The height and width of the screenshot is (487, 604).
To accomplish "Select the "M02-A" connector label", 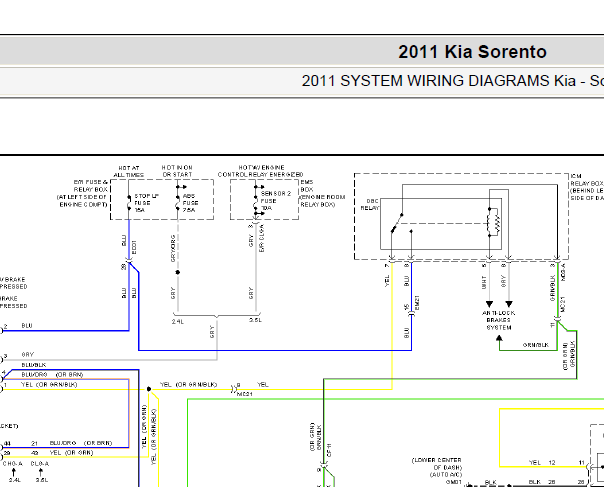I will point(563,272).
